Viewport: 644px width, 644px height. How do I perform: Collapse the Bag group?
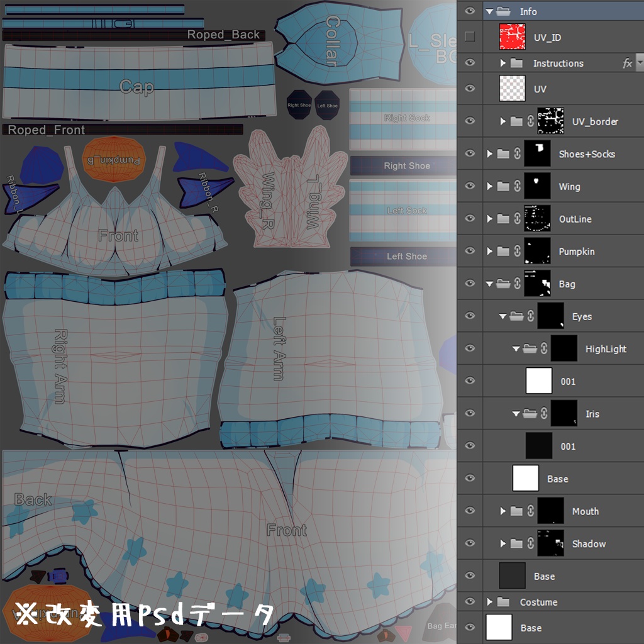coord(489,284)
